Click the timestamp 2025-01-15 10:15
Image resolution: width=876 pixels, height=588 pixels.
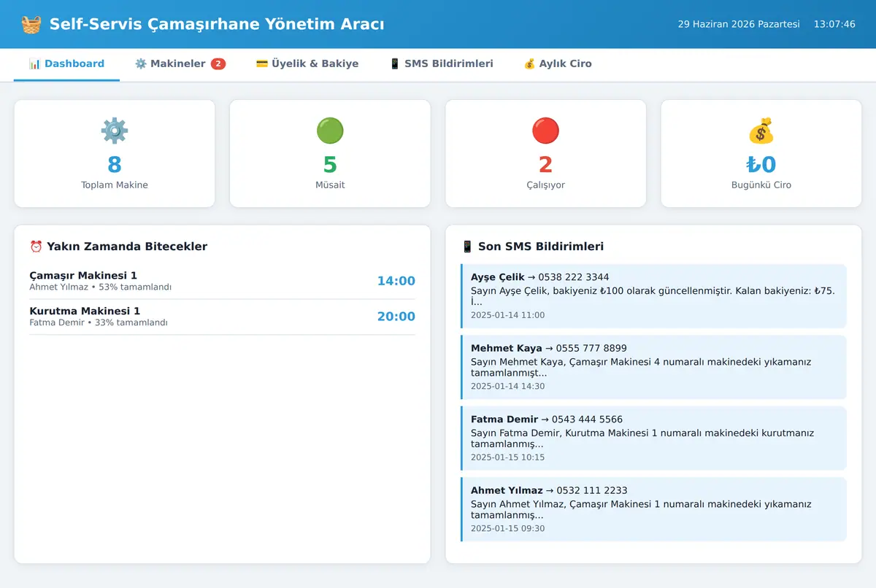(507, 457)
